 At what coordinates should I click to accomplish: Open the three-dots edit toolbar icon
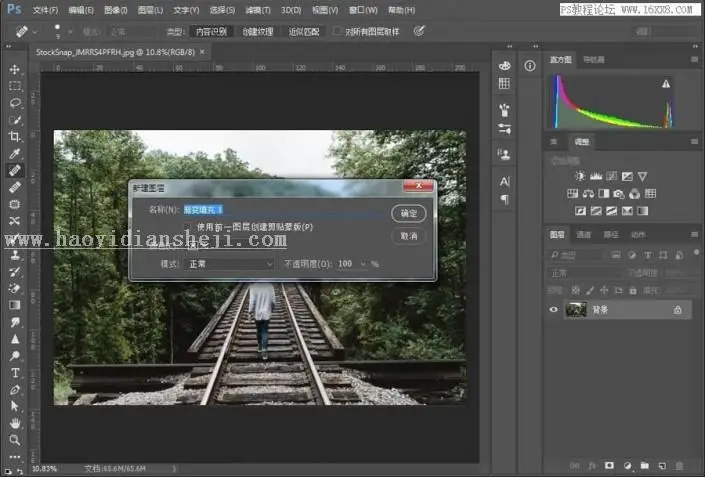[x=15, y=457]
